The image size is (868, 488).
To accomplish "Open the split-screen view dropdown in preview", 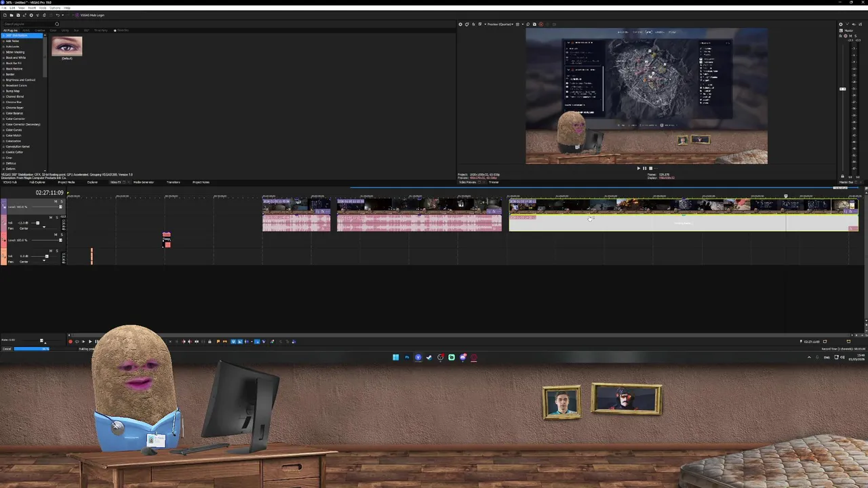I will 486,24.
